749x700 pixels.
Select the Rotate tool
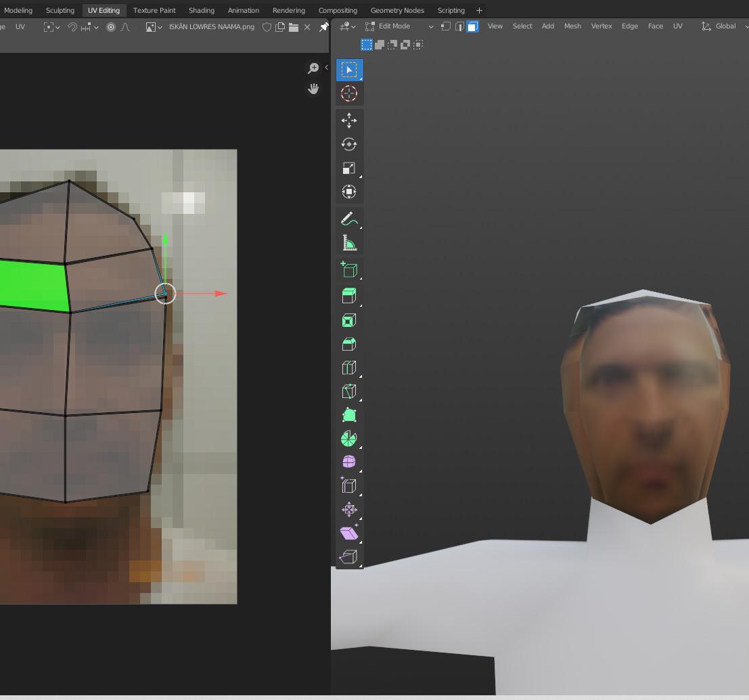(x=349, y=144)
